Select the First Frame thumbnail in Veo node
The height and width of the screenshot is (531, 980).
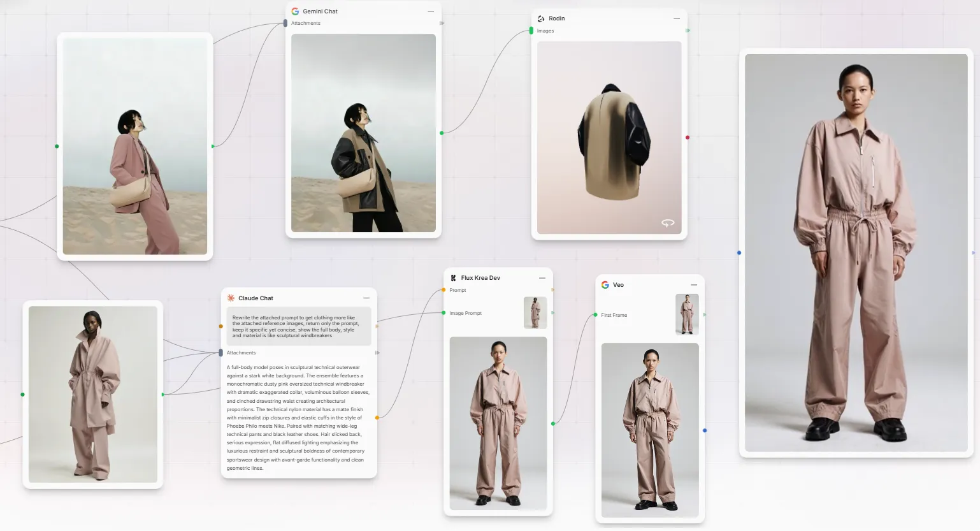click(687, 315)
